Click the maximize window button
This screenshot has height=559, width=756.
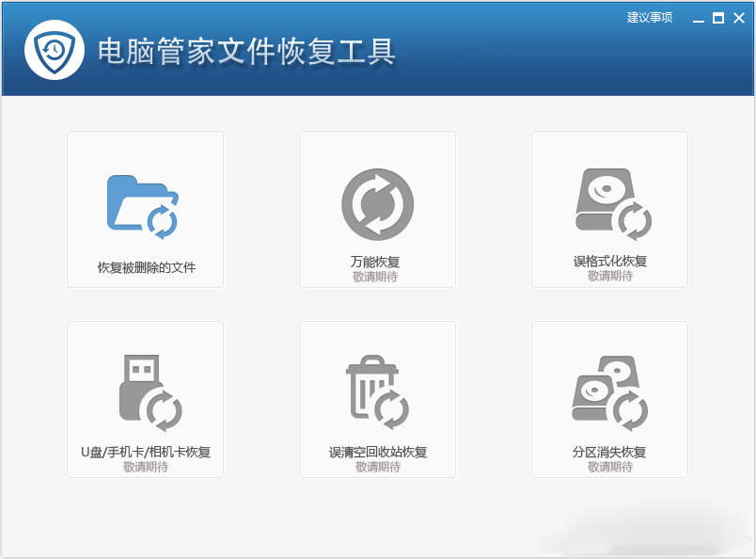(717, 17)
